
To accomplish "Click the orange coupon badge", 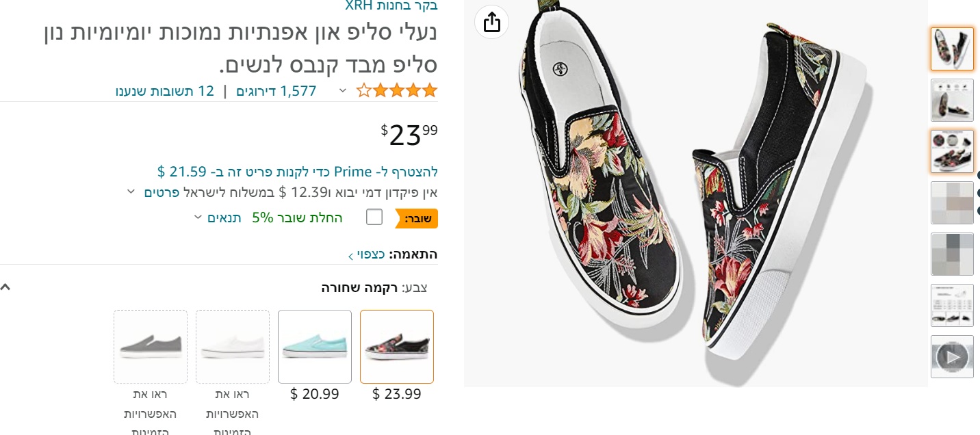I will 417,218.
